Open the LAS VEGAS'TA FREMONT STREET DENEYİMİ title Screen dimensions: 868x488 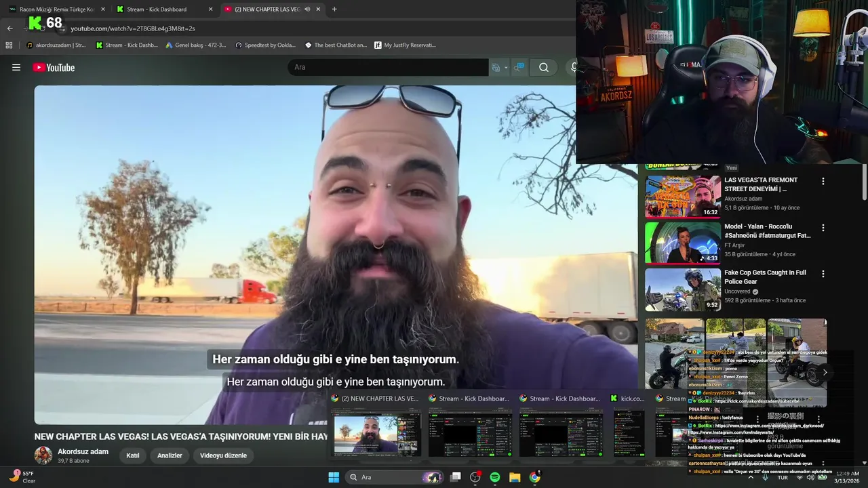tap(760, 184)
